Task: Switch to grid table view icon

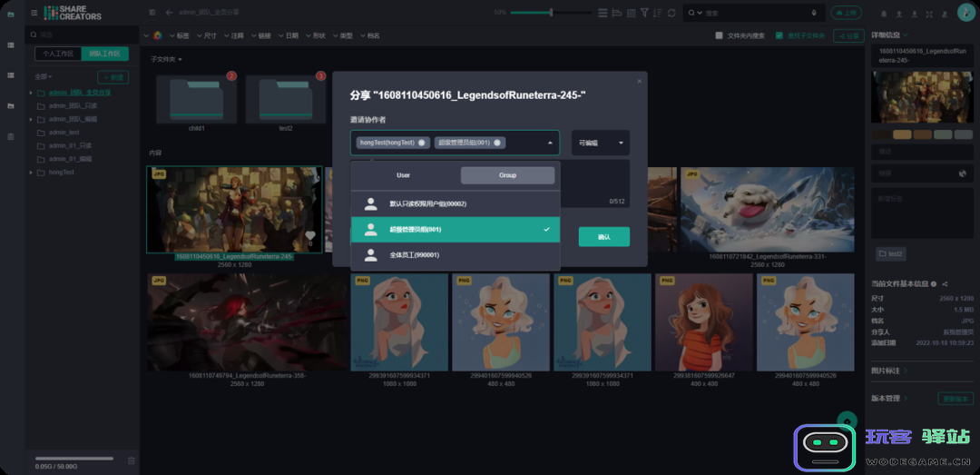Action: [x=632, y=13]
